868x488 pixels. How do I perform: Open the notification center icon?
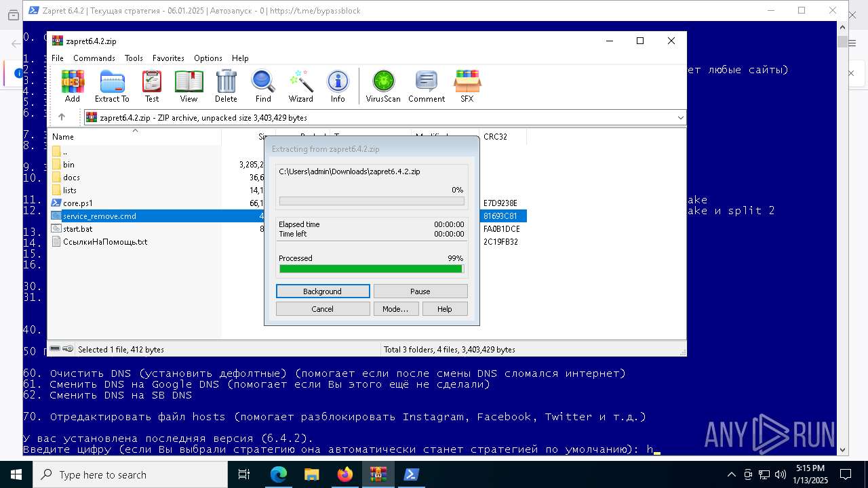(x=846, y=474)
